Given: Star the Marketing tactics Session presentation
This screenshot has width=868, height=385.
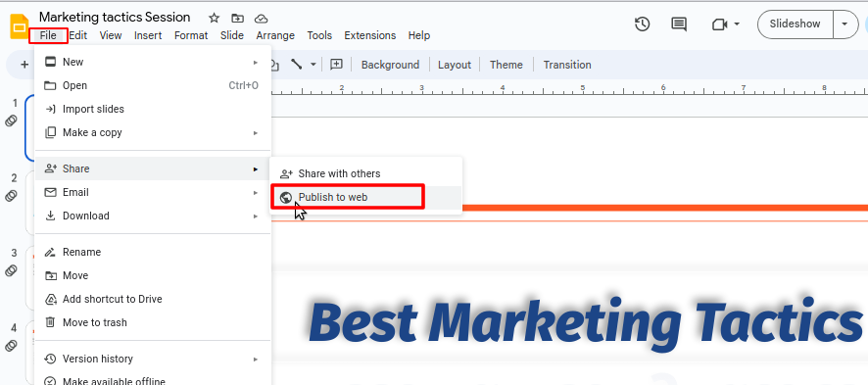Looking at the screenshot, I should coord(215,18).
